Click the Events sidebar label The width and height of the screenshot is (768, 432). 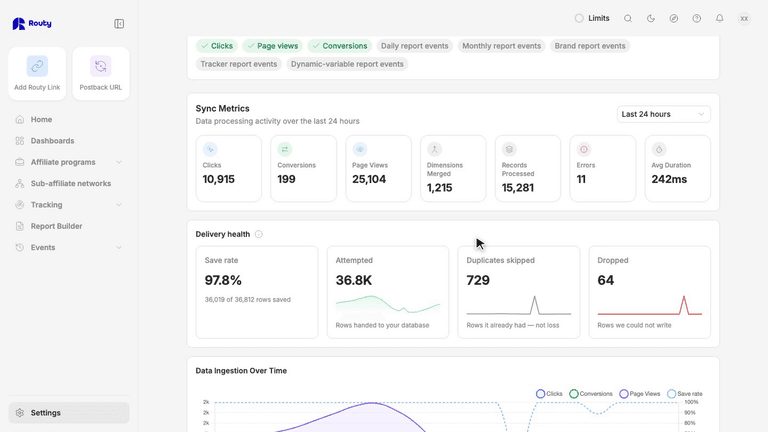pyautogui.click(x=43, y=247)
